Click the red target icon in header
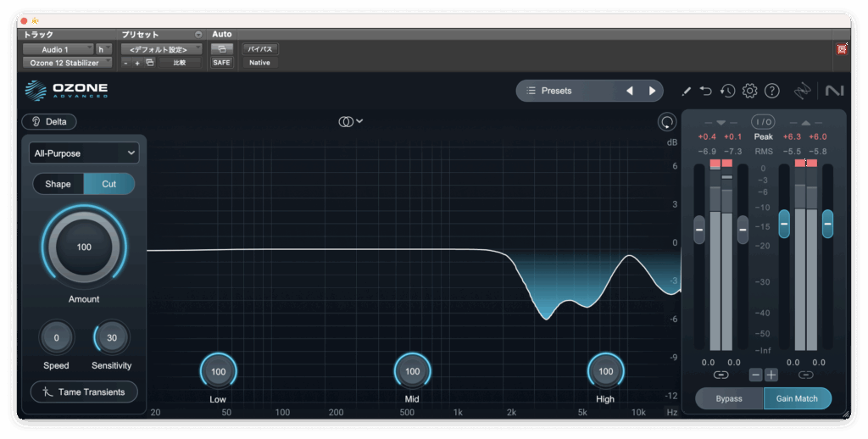This screenshot has width=868, height=439. pyautogui.click(x=842, y=49)
